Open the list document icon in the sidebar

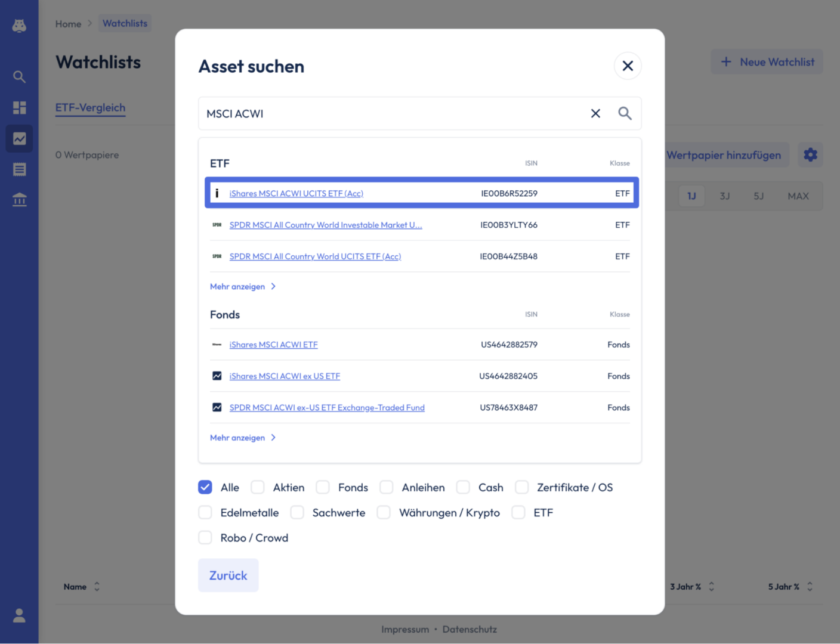[x=19, y=169]
